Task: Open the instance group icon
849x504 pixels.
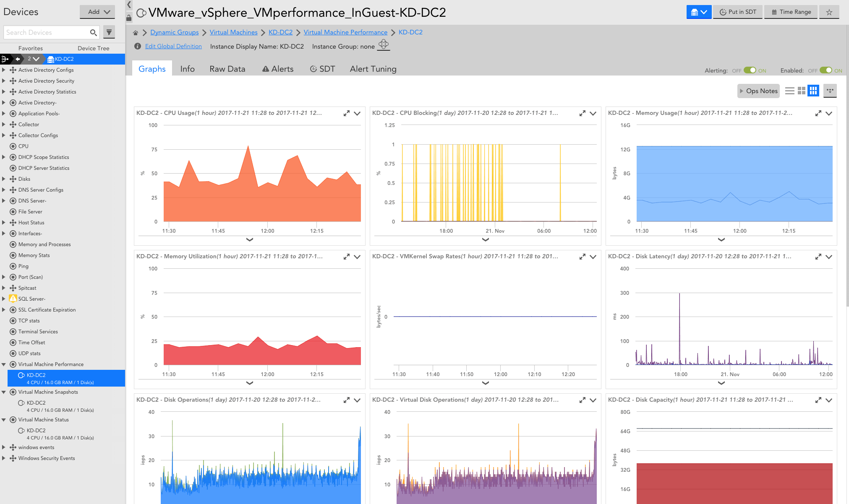Action: 384,44
